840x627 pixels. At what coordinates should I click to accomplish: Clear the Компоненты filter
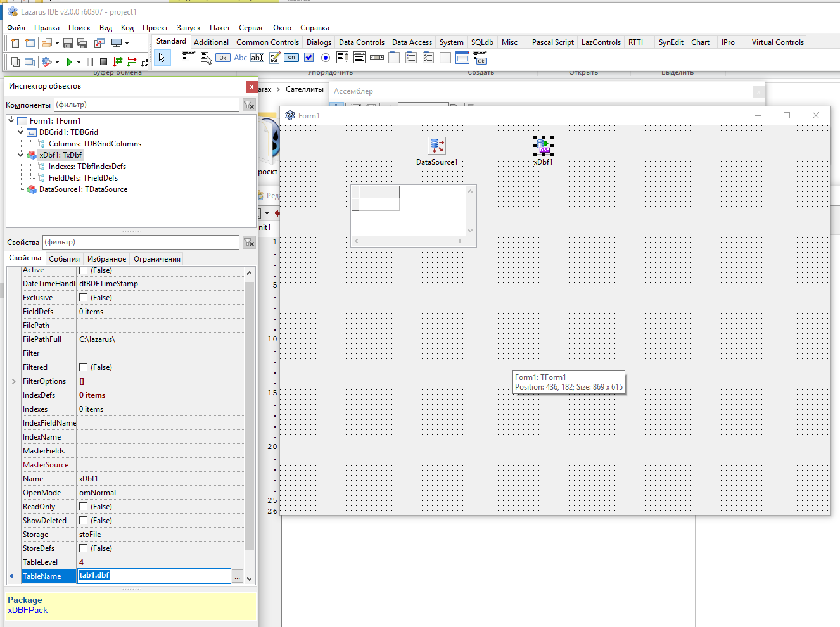(x=249, y=105)
